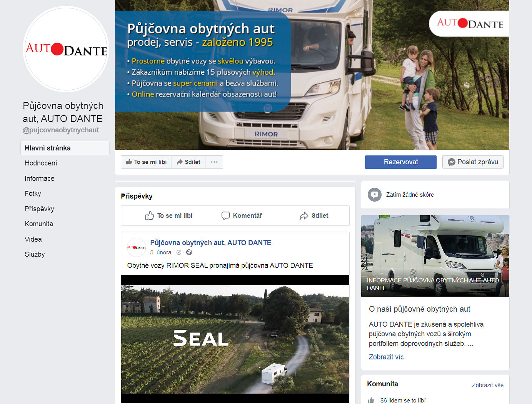Open Zobrazit vše in Komunita section
532x404 pixels.
point(487,385)
